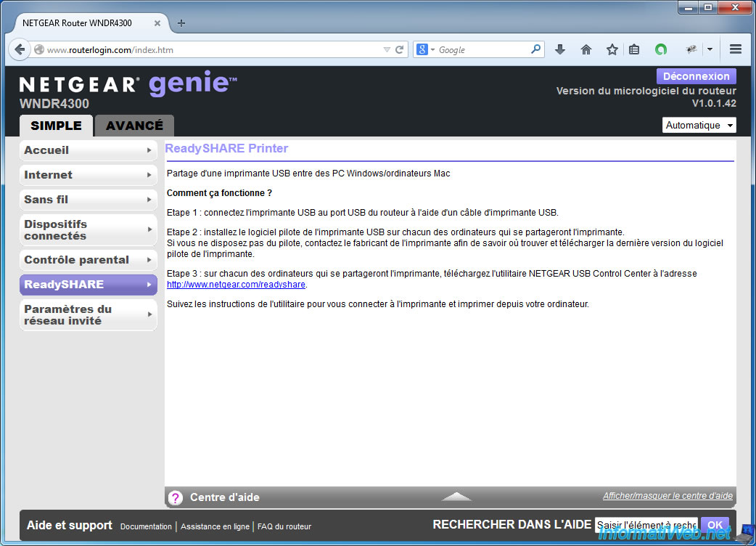Switch to the AVANCÉ tab

point(134,126)
